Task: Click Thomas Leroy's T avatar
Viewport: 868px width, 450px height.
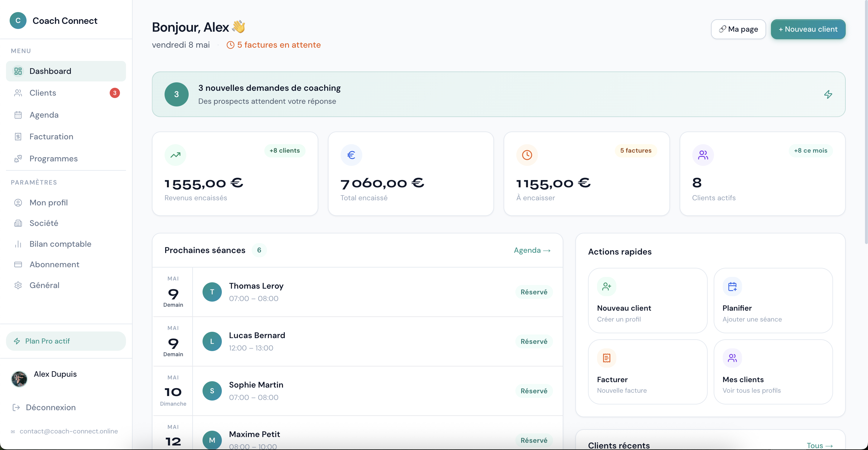Action: click(212, 292)
